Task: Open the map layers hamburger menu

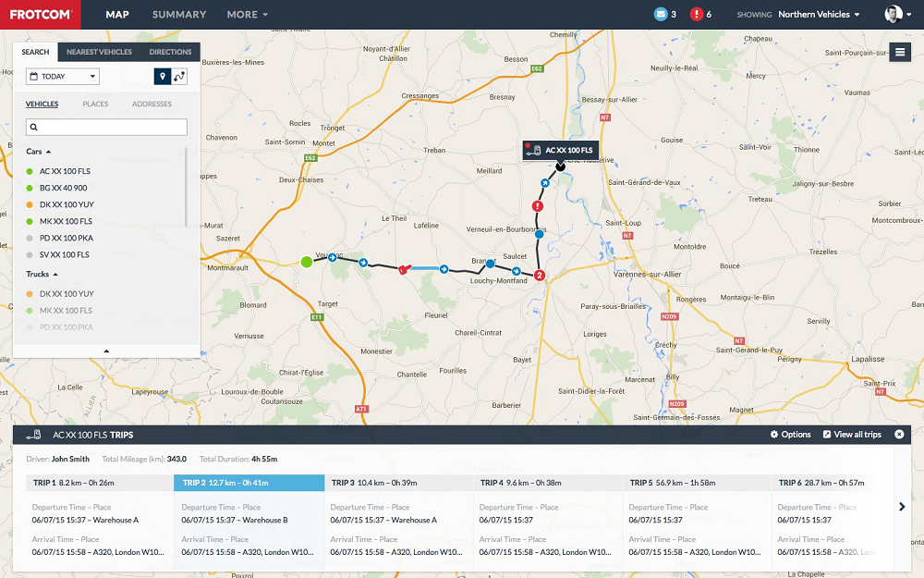Action: pyautogui.click(x=900, y=52)
